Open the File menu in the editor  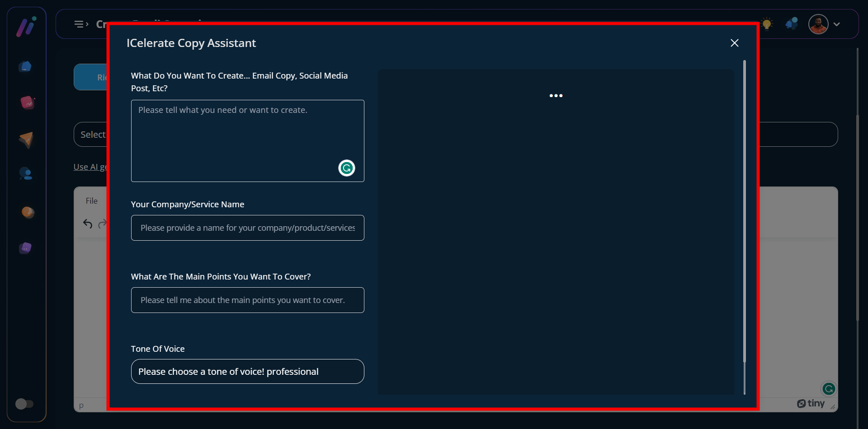point(91,201)
